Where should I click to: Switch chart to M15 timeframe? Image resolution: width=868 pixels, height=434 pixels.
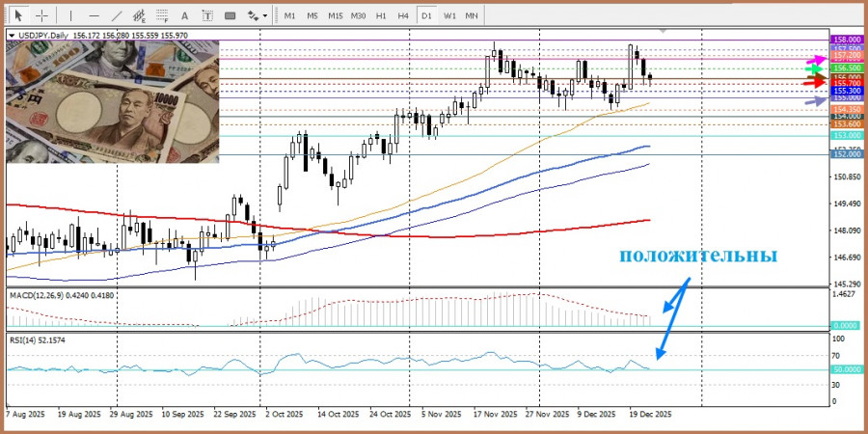coord(336,15)
